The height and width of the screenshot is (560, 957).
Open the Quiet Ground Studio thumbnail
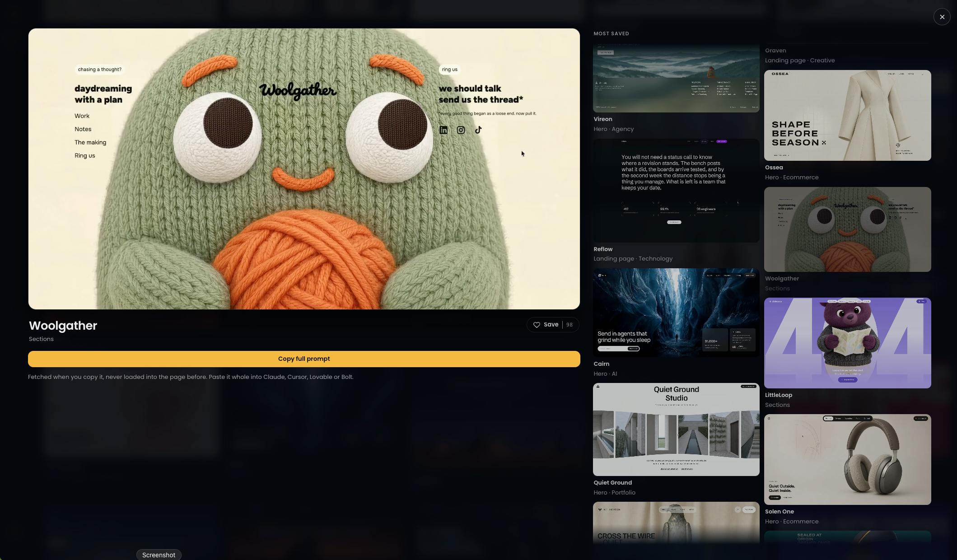[676, 429]
